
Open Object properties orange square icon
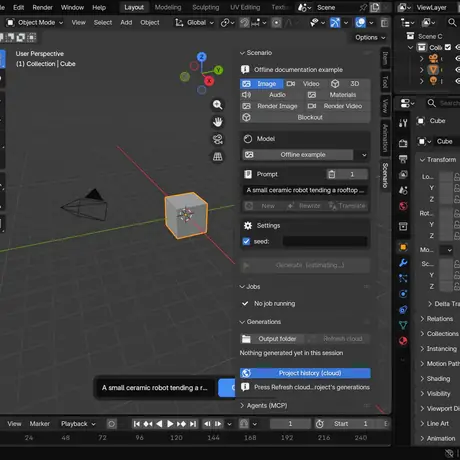coord(403,247)
